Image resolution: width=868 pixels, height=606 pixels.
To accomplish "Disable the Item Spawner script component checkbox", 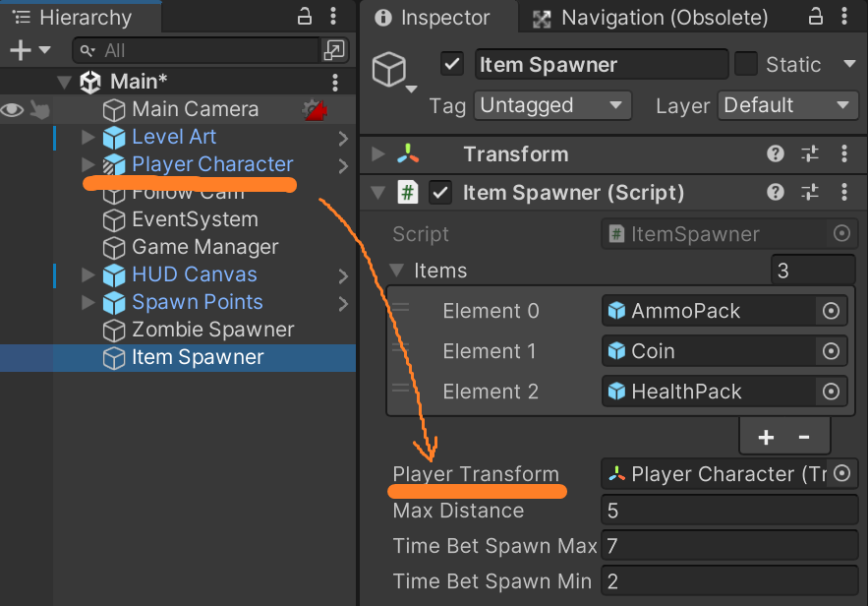I will pyautogui.click(x=440, y=193).
